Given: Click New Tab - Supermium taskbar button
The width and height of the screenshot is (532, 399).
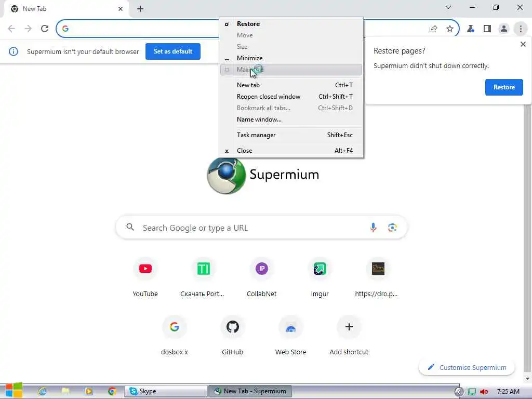Looking at the screenshot, I should (250, 391).
